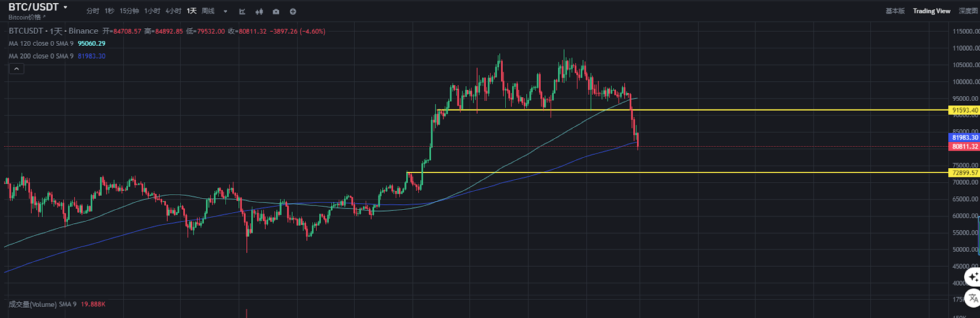The width and height of the screenshot is (980, 318).
Task: Click the plus circle icon in toolbar
Action: (x=293, y=12)
